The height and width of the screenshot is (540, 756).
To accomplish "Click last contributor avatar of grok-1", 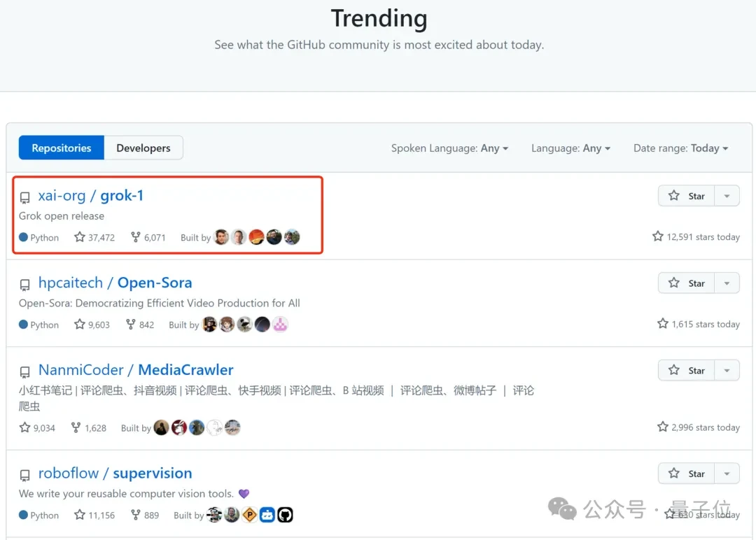I will point(292,237).
